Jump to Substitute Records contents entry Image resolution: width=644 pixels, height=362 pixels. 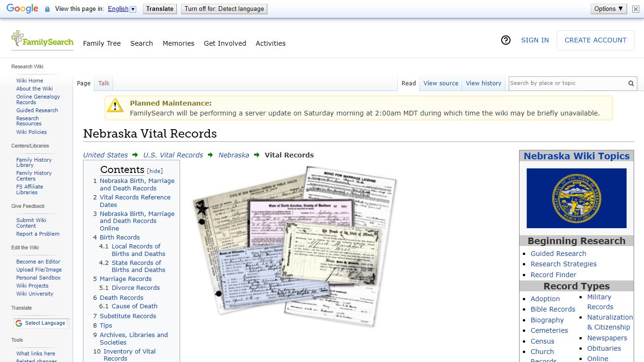click(128, 316)
